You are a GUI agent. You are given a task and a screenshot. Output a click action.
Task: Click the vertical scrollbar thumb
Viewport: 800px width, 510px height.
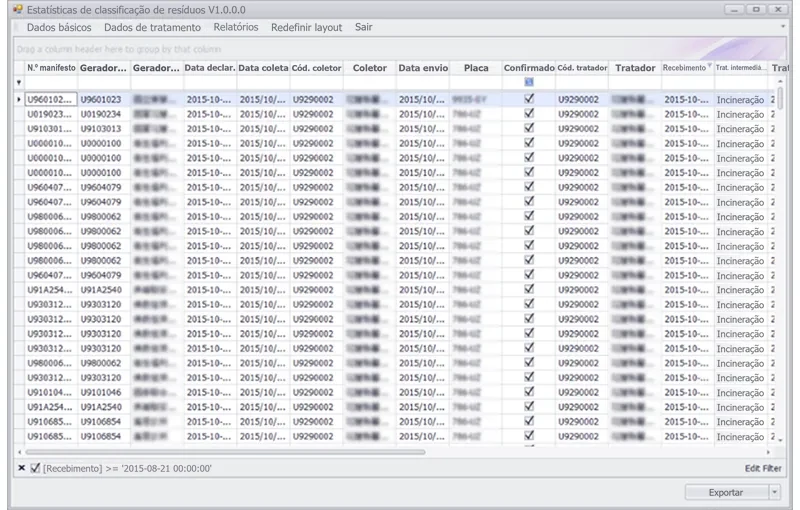pyautogui.click(x=780, y=96)
